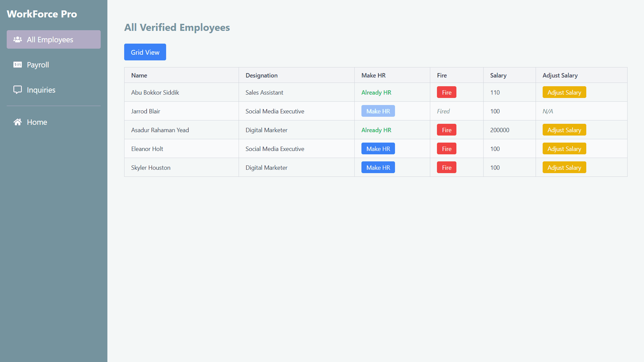
Task: Adjust salary for Asadur Rahaman Yead
Action: click(564, 130)
